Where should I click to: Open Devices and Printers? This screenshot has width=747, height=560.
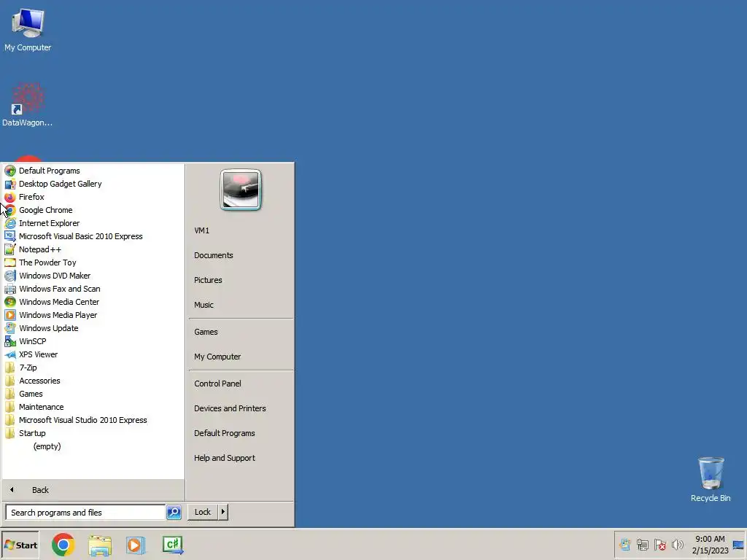(x=241, y=408)
